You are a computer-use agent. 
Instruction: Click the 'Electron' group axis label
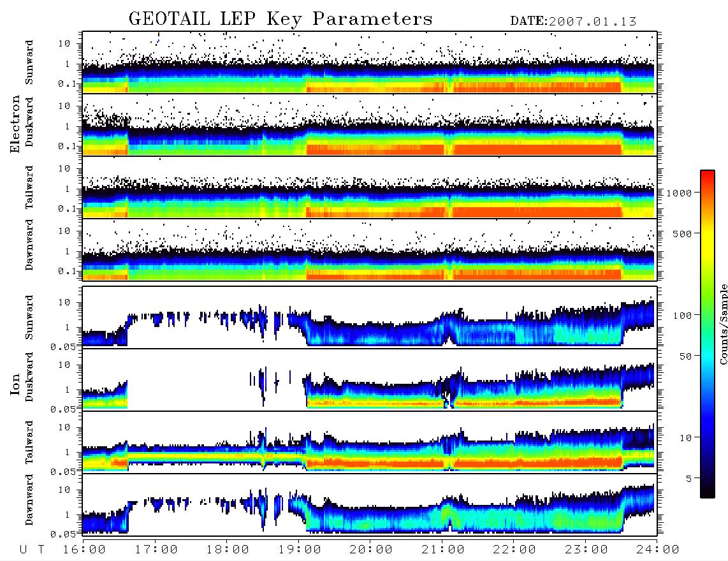[x=15, y=124]
